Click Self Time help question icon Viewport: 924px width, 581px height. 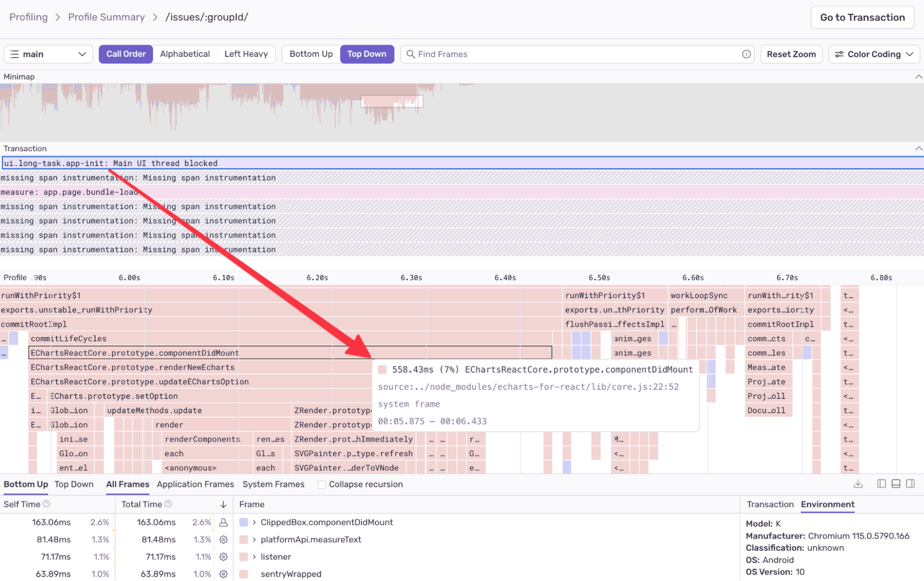pyautogui.click(x=46, y=504)
